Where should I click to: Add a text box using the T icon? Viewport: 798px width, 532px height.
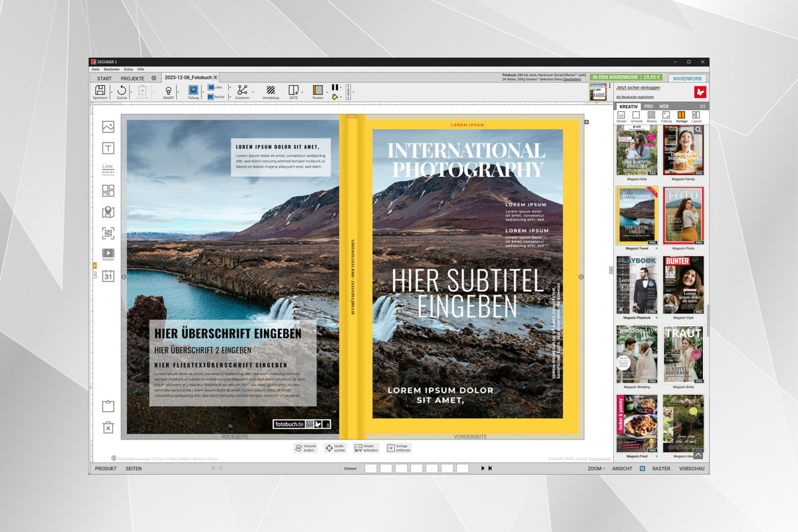click(x=107, y=148)
